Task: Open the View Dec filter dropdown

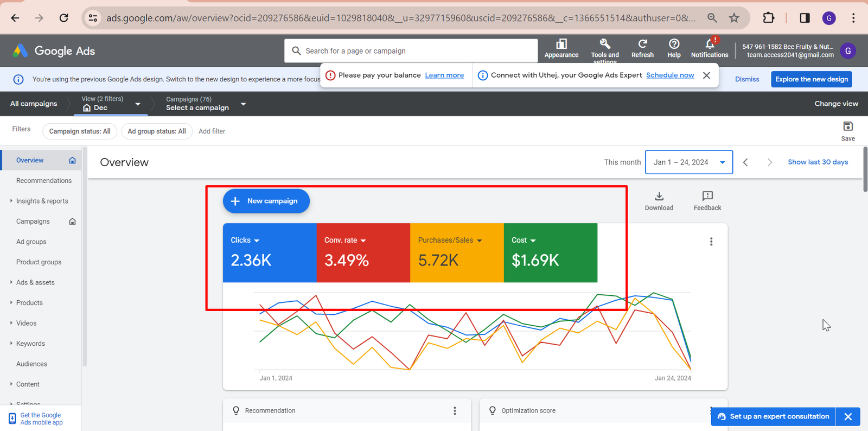Action: coord(111,104)
